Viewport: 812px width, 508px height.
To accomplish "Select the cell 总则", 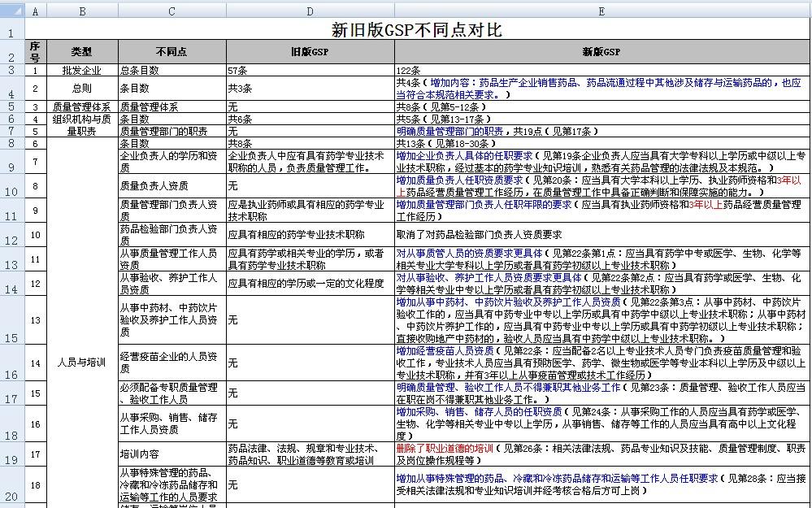I will [82, 89].
